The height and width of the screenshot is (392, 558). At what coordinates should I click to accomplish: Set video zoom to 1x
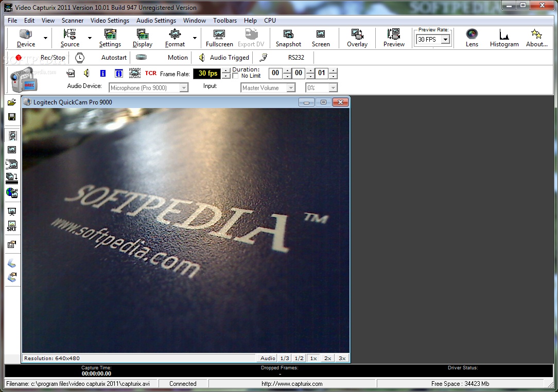[x=313, y=358]
